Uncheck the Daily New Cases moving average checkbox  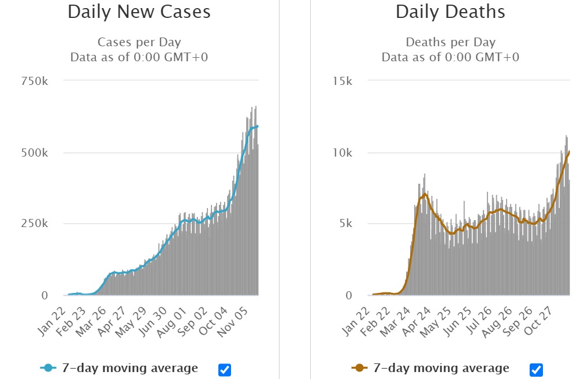[x=225, y=369]
